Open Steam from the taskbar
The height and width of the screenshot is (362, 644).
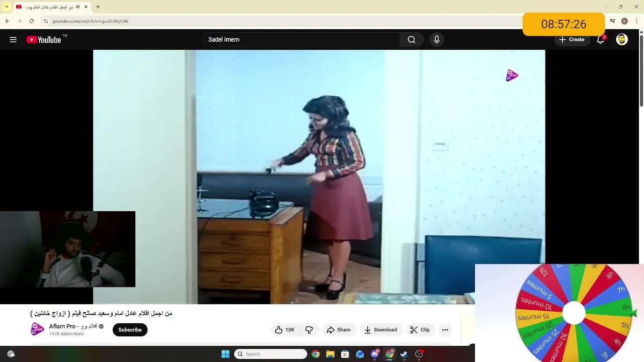(404, 354)
